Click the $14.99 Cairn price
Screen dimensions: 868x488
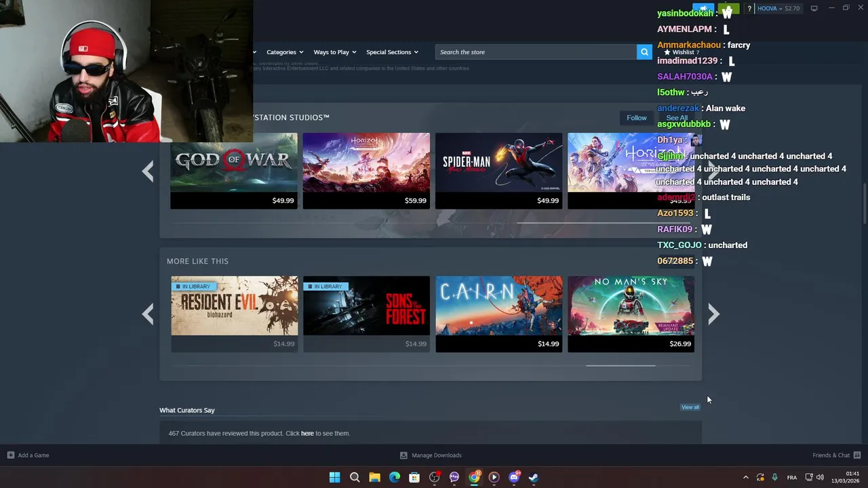tap(548, 344)
